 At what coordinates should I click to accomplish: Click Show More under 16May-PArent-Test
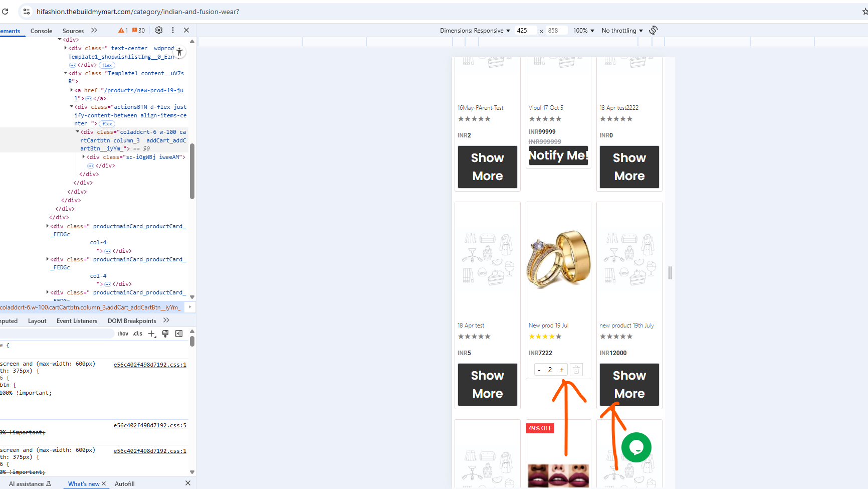(487, 167)
